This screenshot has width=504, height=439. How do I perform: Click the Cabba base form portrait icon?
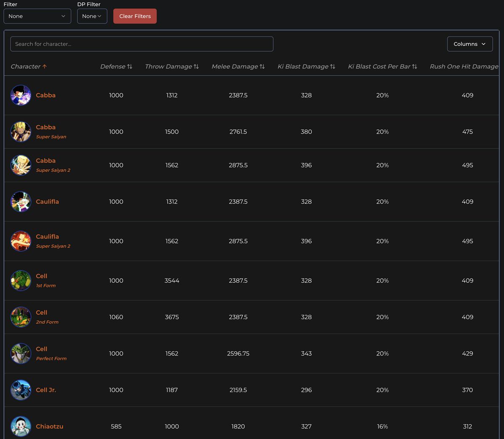(21, 95)
